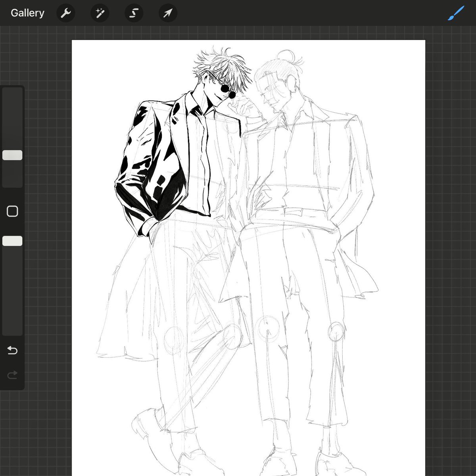The height and width of the screenshot is (476, 476).
Task: Open Adjustments using the magic wand icon
Action: [100, 13]
